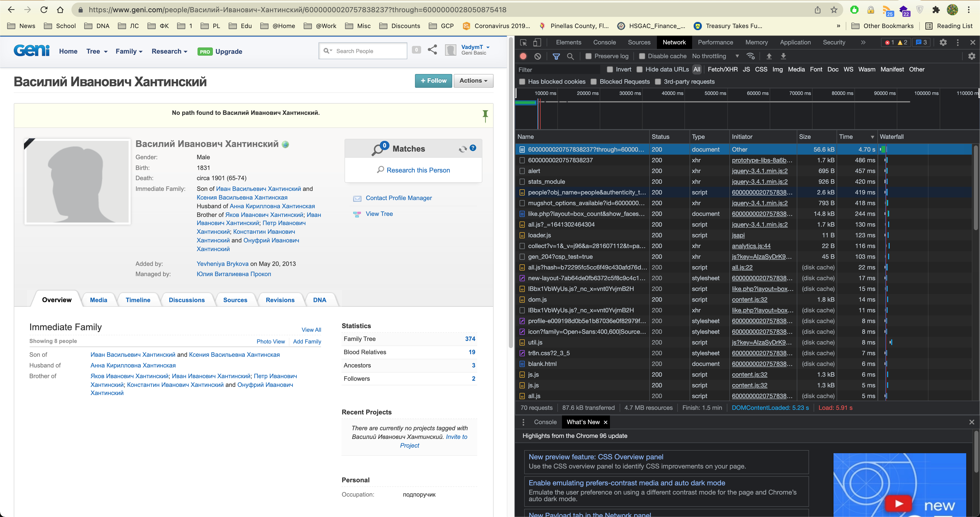Click the Geni share icon

(432, 50)
